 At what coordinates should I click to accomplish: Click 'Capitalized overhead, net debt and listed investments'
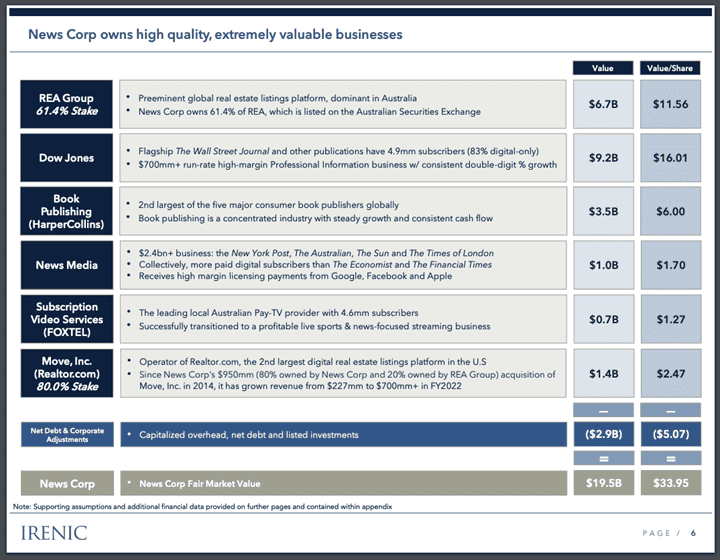pos(248,435)
